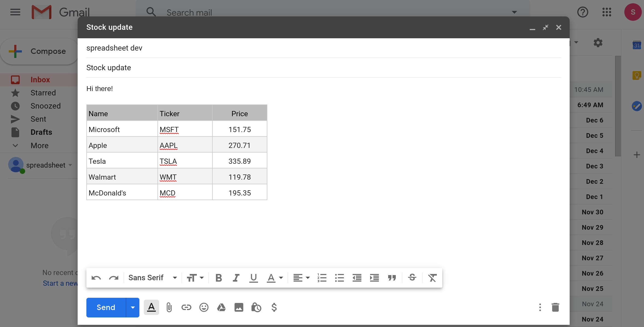Open the account avatar S
The width and height of the screenshot is (644, 327).
pyautogui.click(x=633, y=12)
